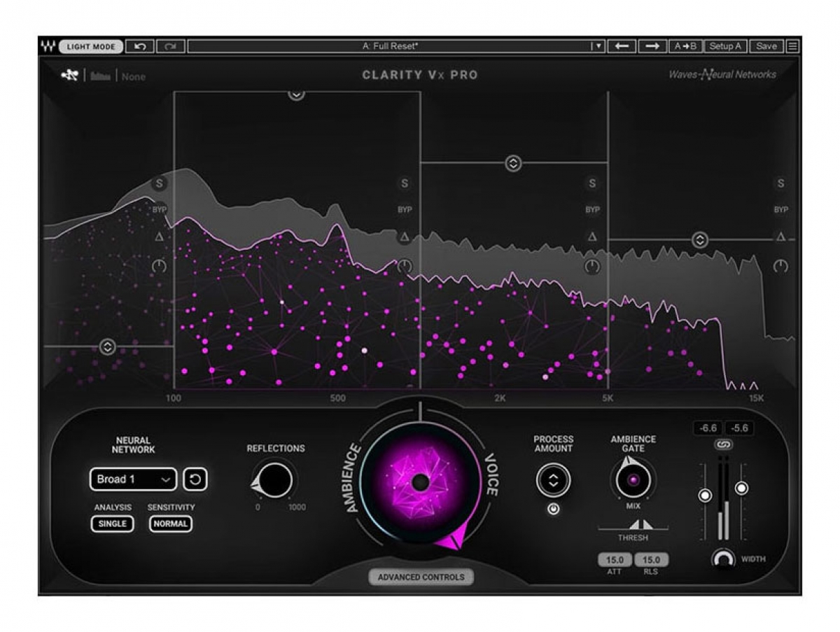840x632 pixels.
Task: Click the Setup A button
Action: (x=725, y=46)
